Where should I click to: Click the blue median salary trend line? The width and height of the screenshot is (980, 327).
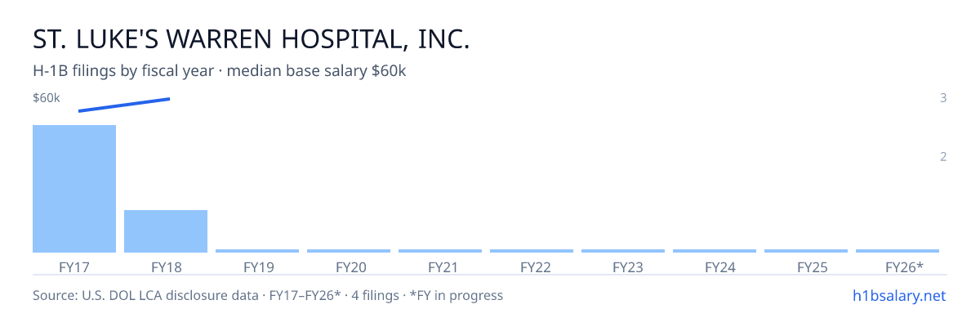tap(124, 105)
